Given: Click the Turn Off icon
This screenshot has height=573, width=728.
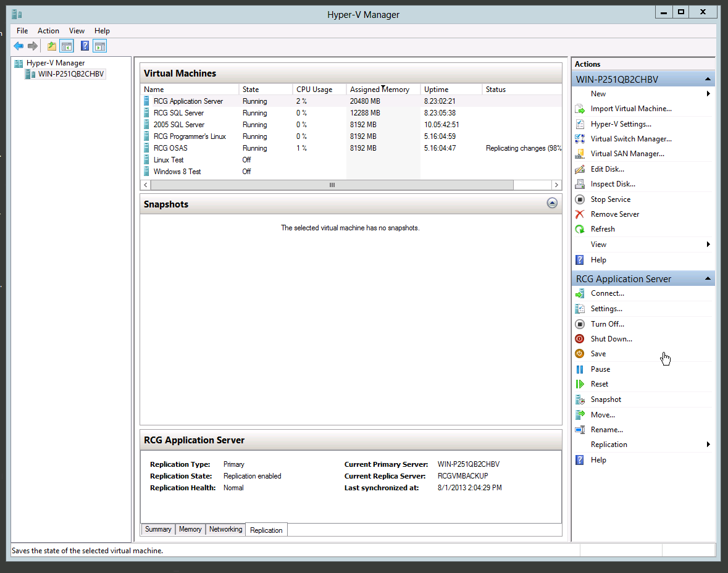Looking at the screenshot, I should coord(580,324).
